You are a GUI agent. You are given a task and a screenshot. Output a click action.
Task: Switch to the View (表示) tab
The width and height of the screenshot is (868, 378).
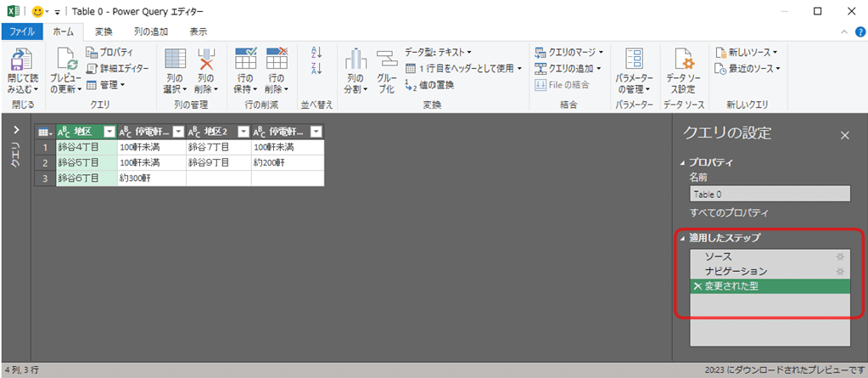coord(199,31)
